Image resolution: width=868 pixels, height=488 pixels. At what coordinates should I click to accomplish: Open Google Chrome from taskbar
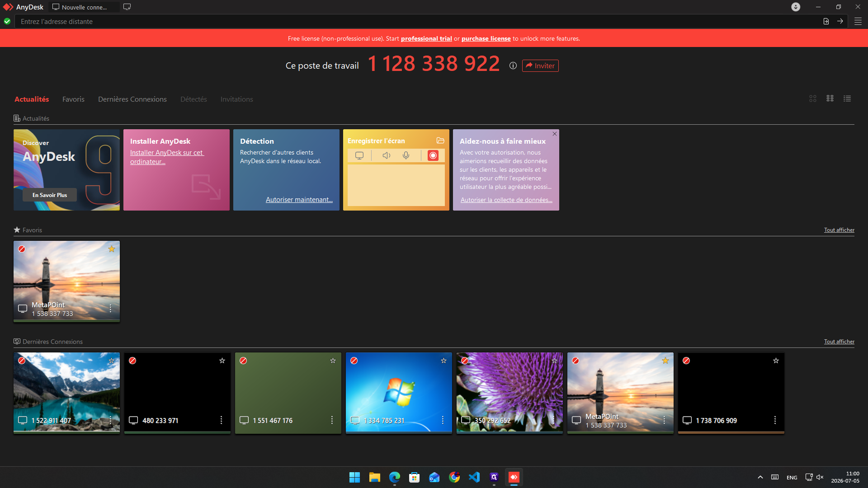point(454,477)
